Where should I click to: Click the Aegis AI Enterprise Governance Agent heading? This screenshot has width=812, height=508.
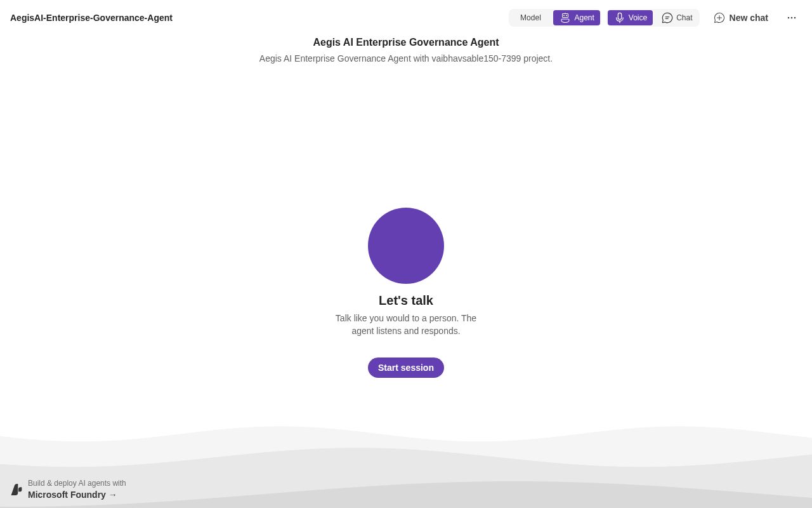(x=406, y=43)
